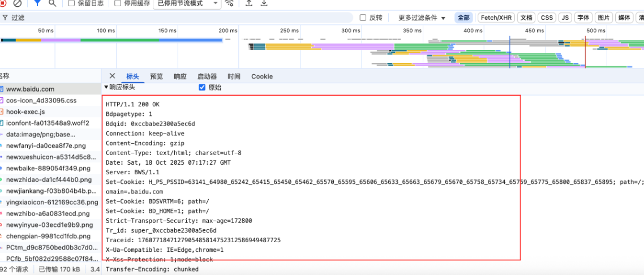Select the newzhidao-da1cf444b0.png request
The image size is (644, 275).
pos(50,179)
